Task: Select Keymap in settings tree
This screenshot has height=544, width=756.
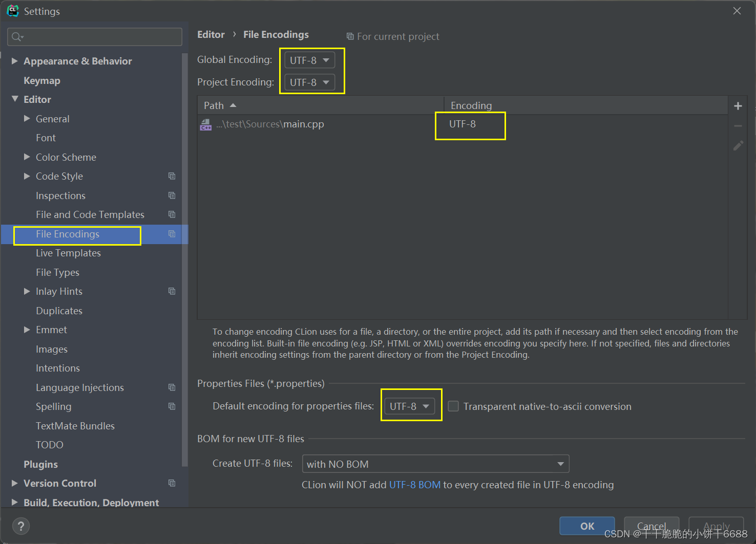Action: click(x=42, y=81)
